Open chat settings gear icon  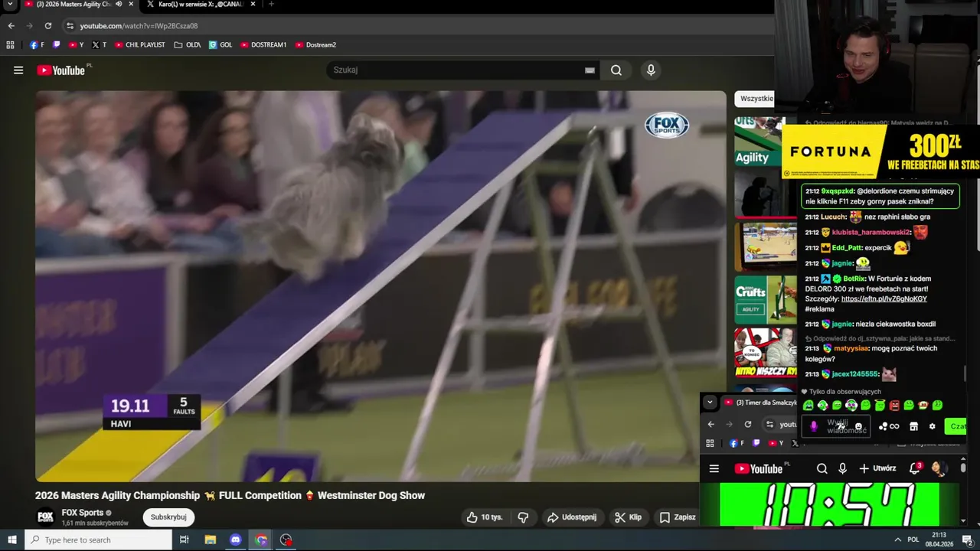[932, 427]
